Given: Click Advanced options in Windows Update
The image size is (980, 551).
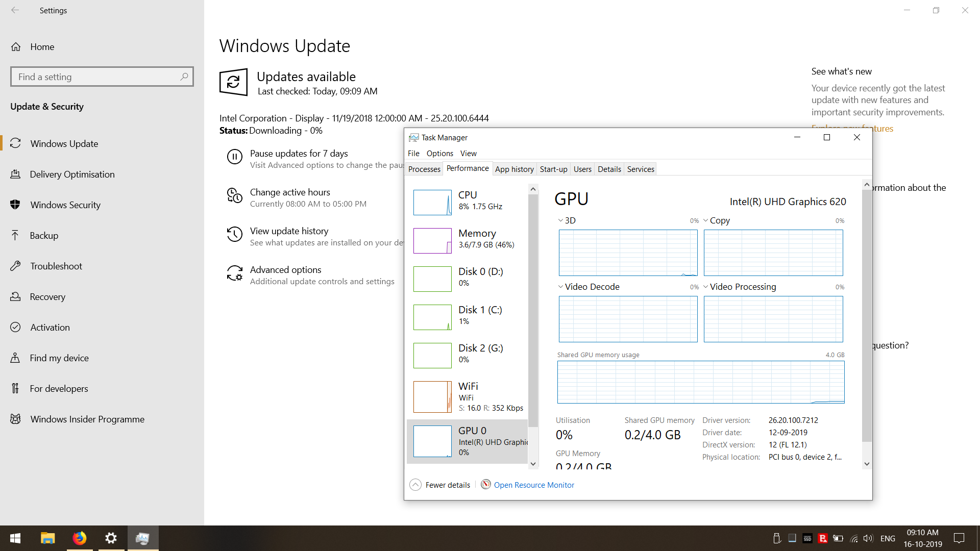Looking at the screenshot, I should click(x=285, y=269).
